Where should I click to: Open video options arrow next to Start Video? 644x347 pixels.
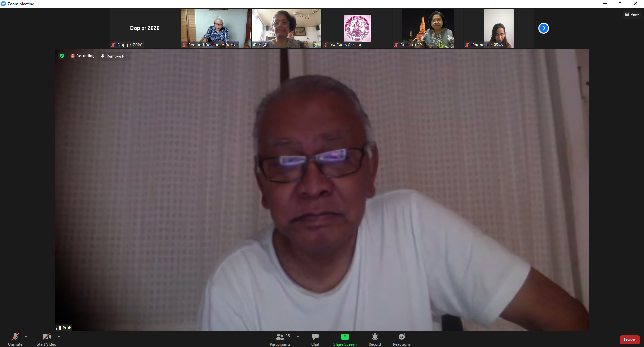pyautogui.click(x=59, y=337)
